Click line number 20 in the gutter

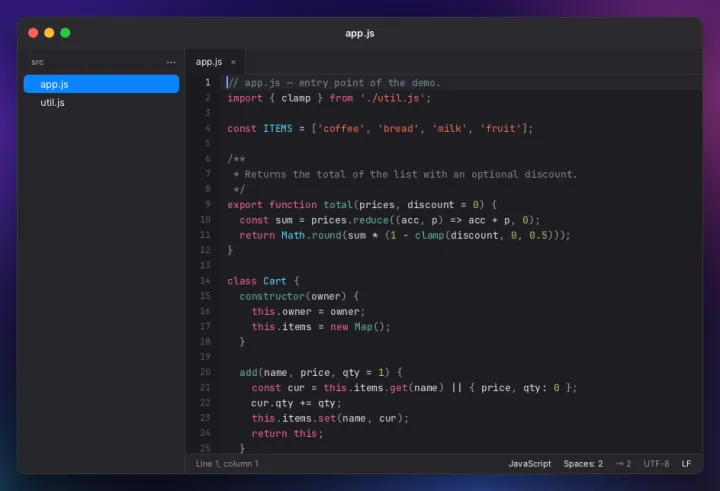point(205,372)
